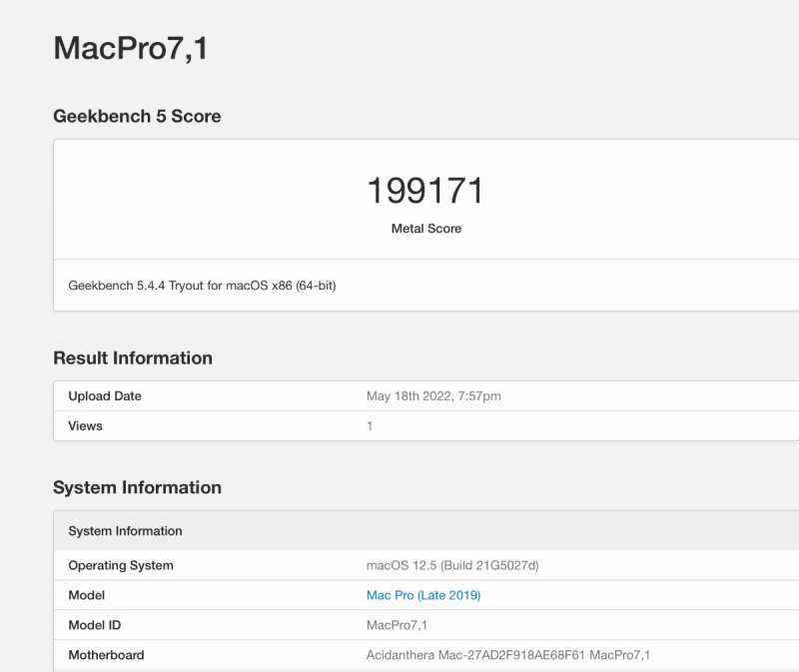The image size is (799, 672).
Task: Select the Views count value 1
Action: [370, 426]
